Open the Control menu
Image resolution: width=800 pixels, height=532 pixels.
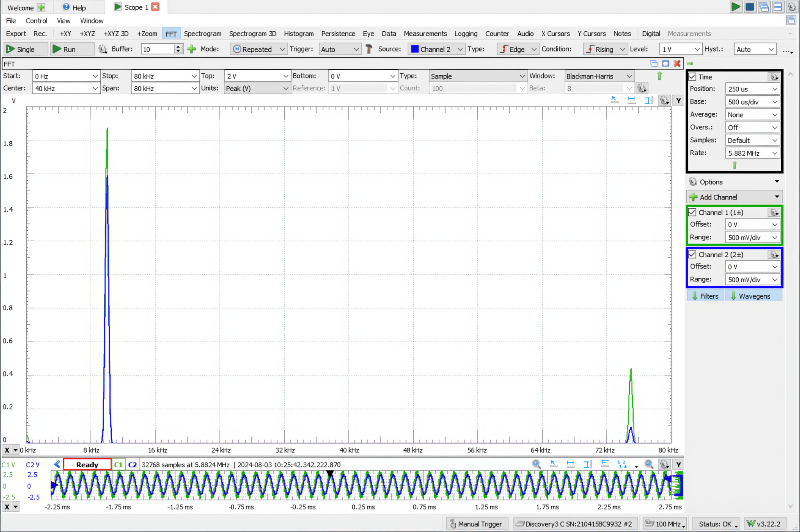pyautogui.click(x=36, y=21)
